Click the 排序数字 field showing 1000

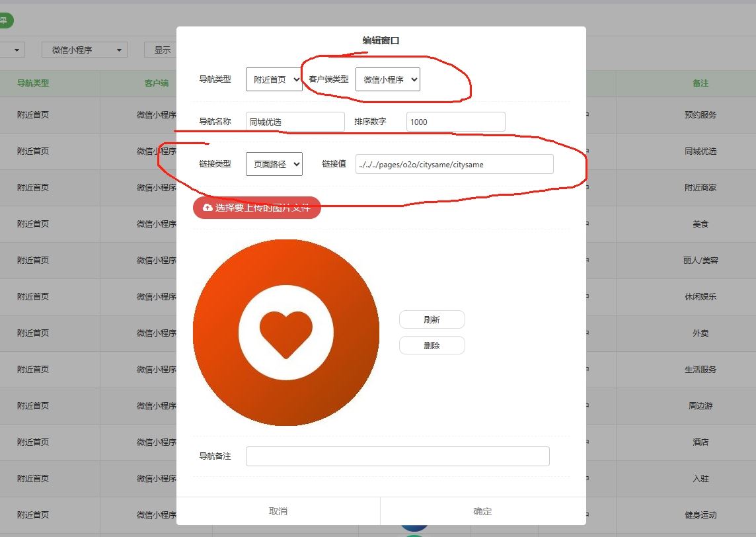point(455,122)
